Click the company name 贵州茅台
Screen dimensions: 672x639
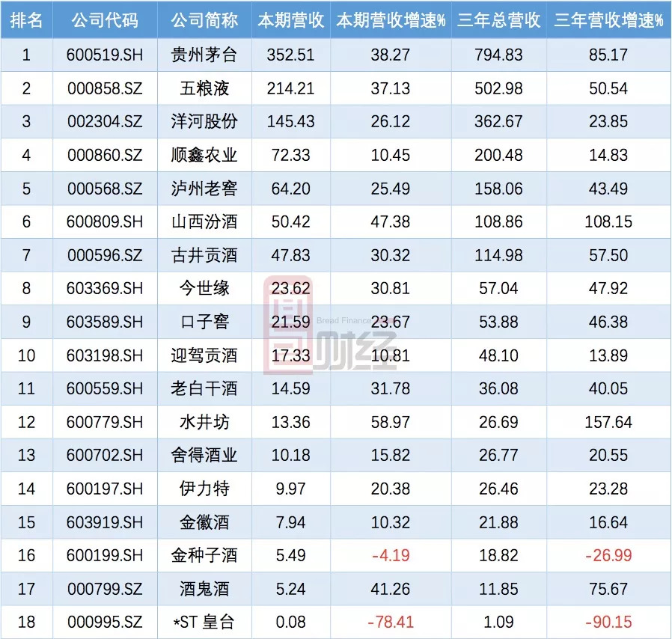point(204,55)
